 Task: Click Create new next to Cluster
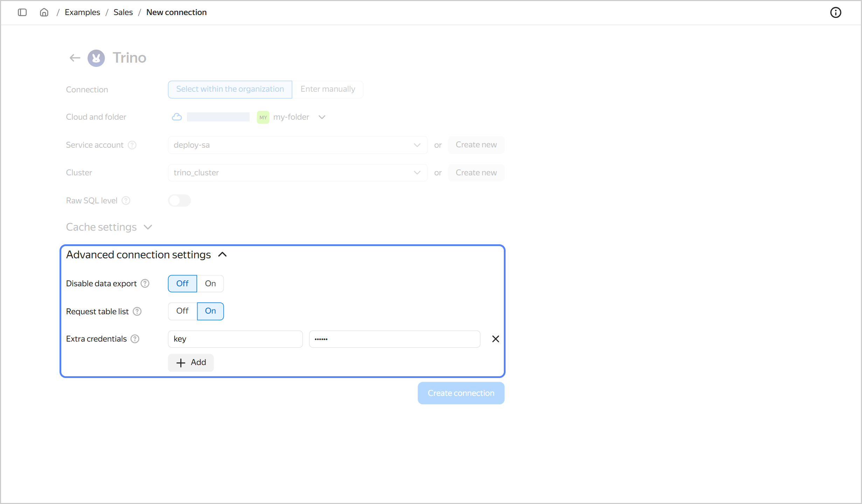point(476,173)
